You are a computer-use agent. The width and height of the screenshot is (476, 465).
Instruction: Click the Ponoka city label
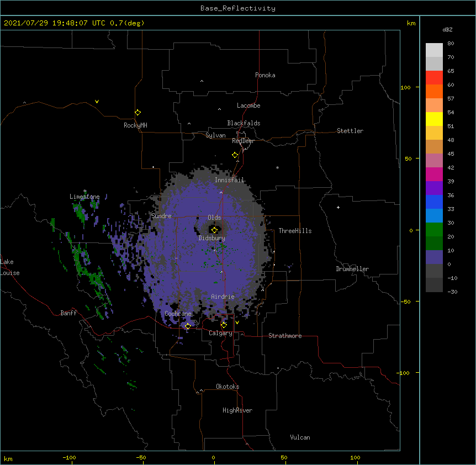[x=265, y=75]
